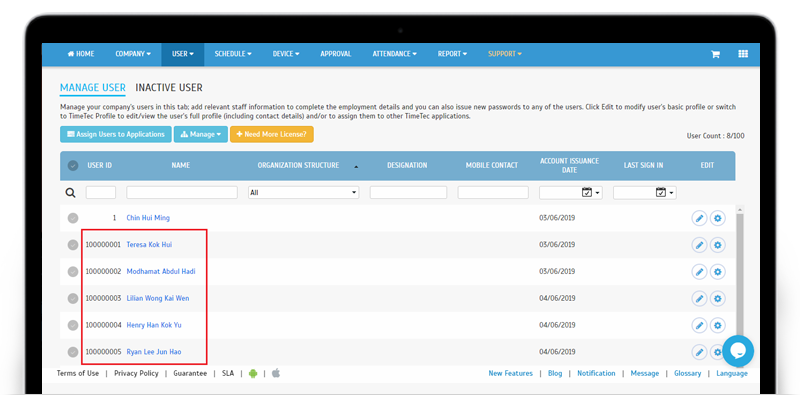Open New Features footer link

[511, 374]
